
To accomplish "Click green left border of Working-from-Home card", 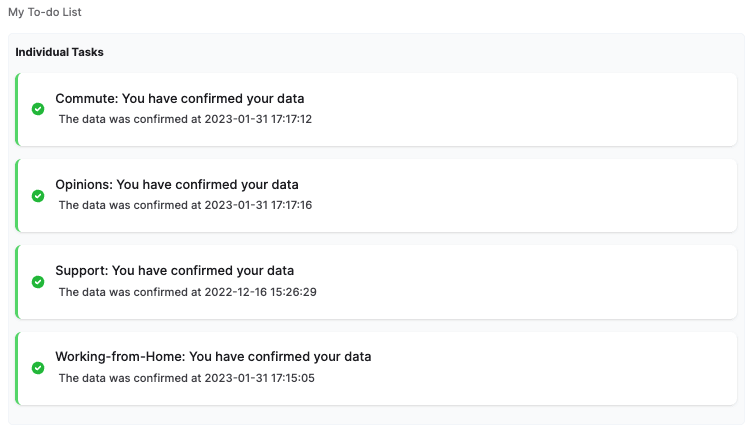I will (x=17, y=368).
